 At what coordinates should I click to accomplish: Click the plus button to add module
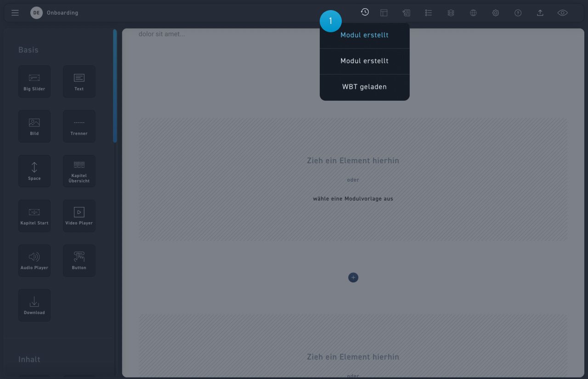point(353,277)
